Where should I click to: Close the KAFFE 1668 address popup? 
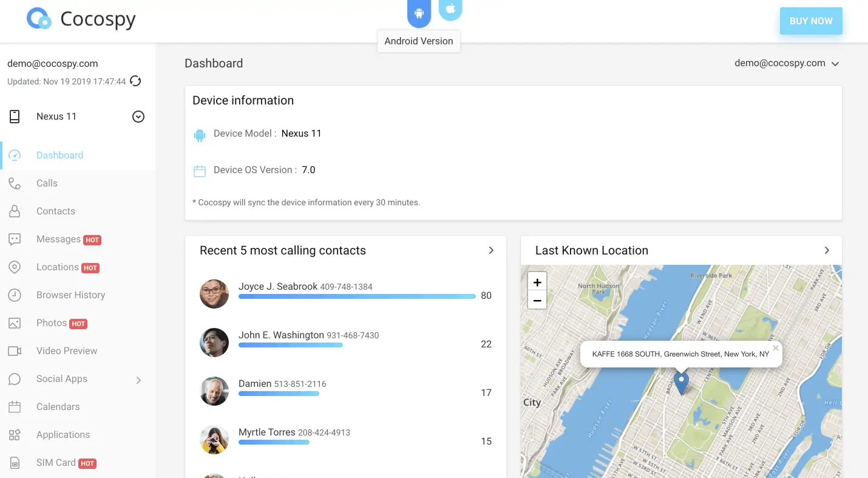(776, 348)
